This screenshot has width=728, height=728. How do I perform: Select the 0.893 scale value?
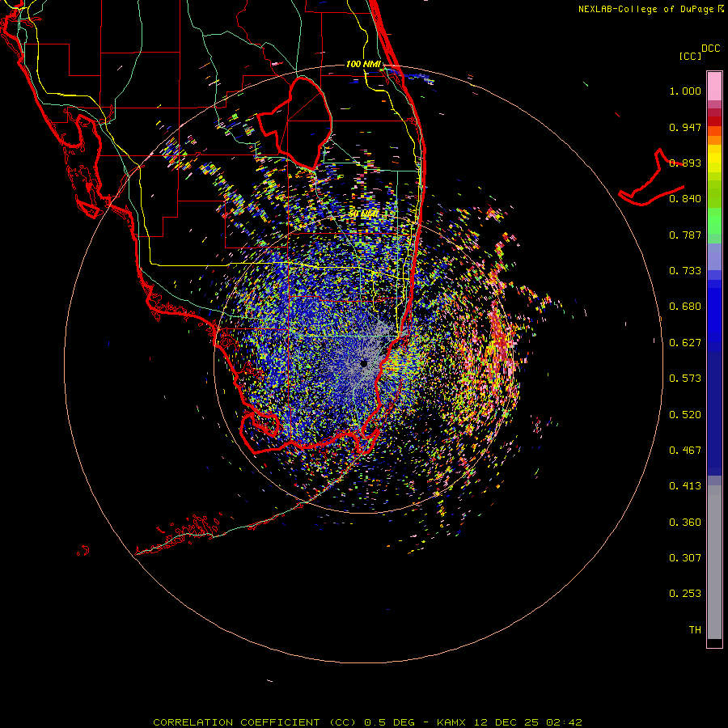pyautogui.click(x=685, y=163)
